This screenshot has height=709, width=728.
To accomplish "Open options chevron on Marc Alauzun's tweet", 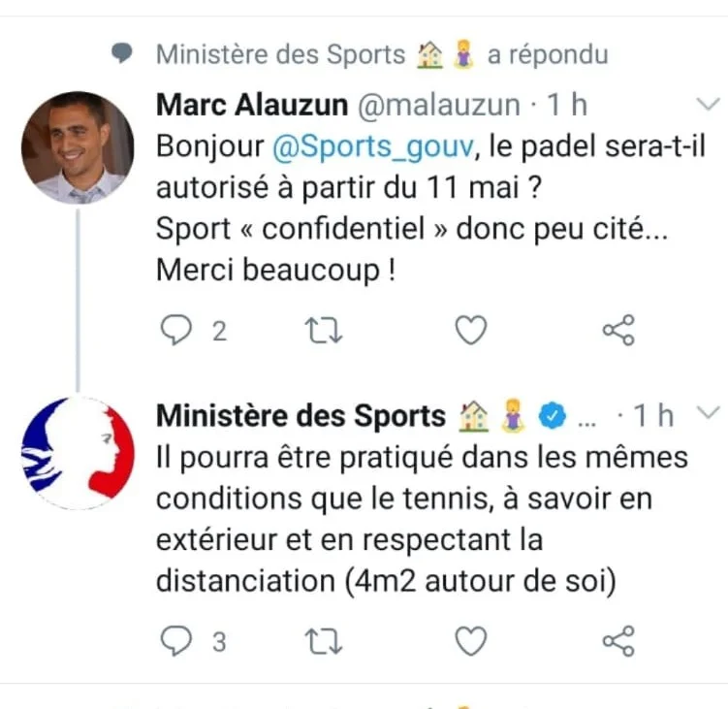I will click(x=709, y=104).
